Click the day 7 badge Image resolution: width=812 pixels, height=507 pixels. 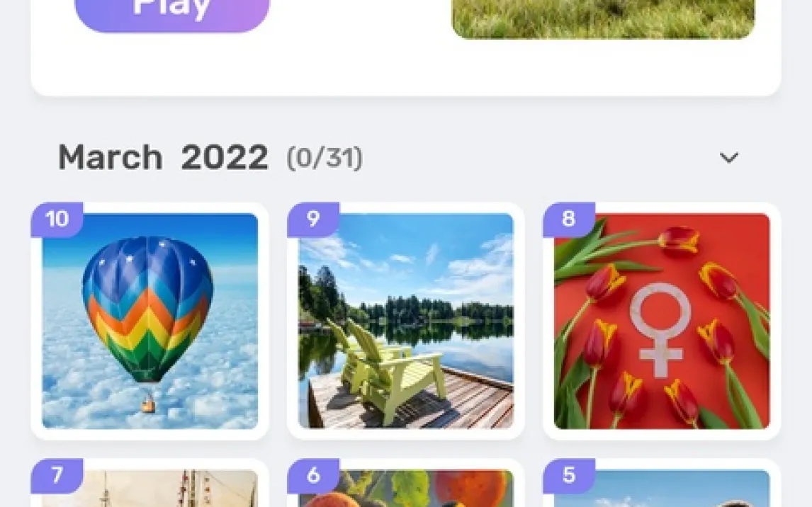pyautogui.click(x=57, y=475)
